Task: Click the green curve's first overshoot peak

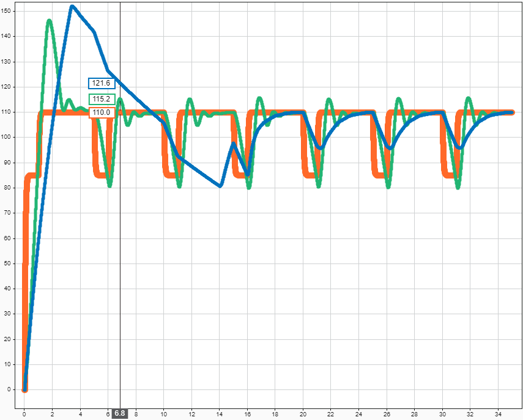Action: coord(49,21)
